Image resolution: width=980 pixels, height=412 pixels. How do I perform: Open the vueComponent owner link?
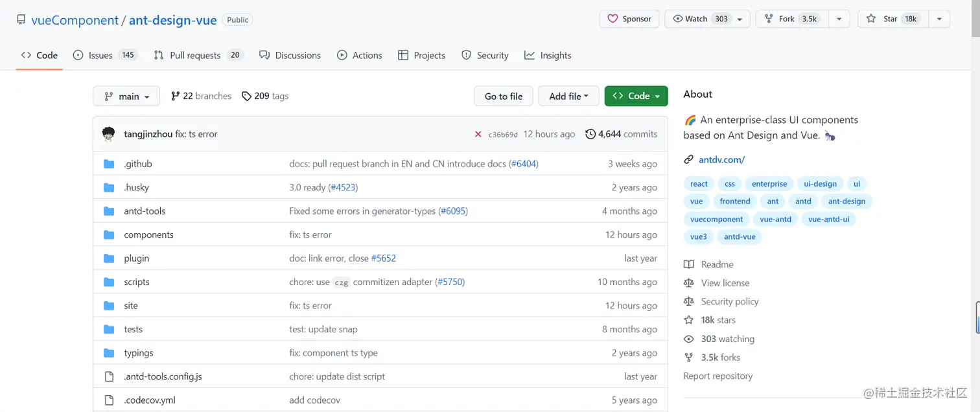tap(75, 20)
